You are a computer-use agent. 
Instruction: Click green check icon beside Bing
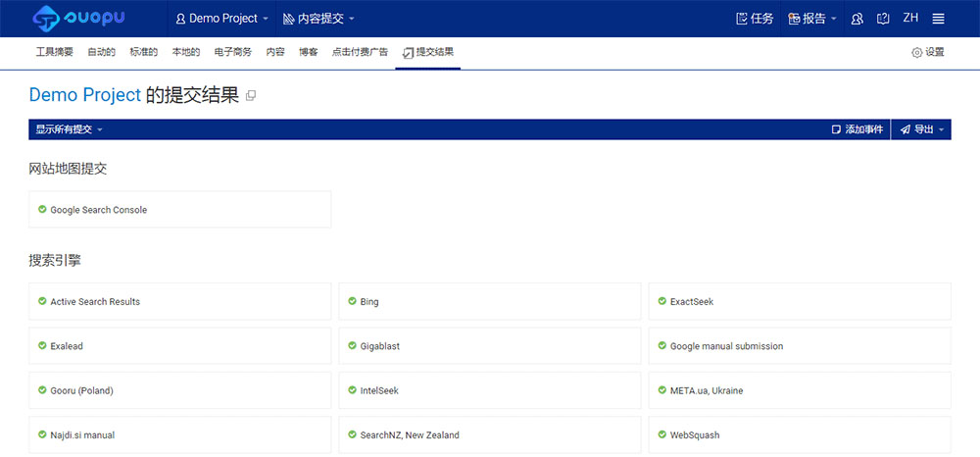point(353,301)
